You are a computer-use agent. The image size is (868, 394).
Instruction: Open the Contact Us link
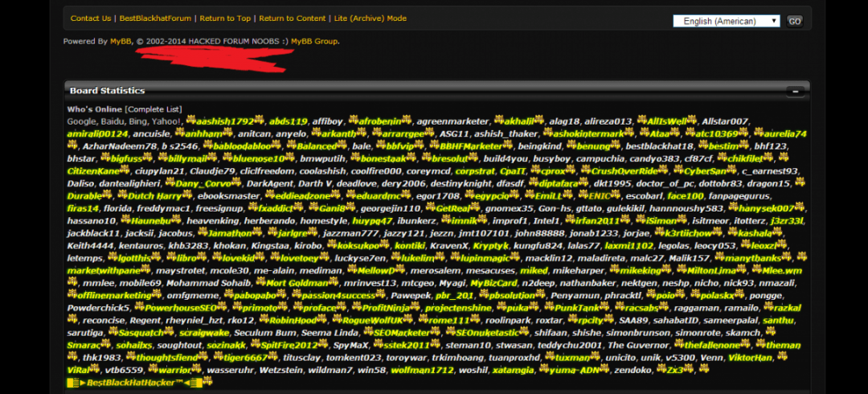click(91, 18)
